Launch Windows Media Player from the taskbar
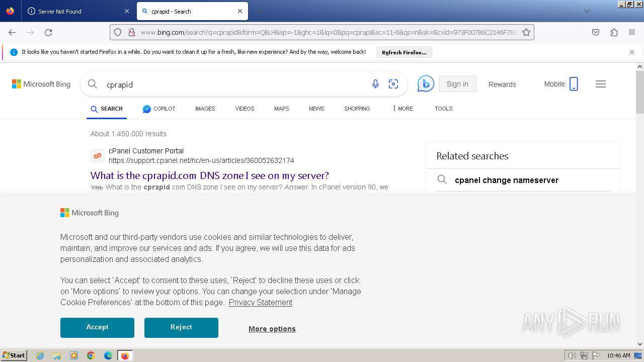The height and width of the screenshot is (362, 644). pos(74,355)
